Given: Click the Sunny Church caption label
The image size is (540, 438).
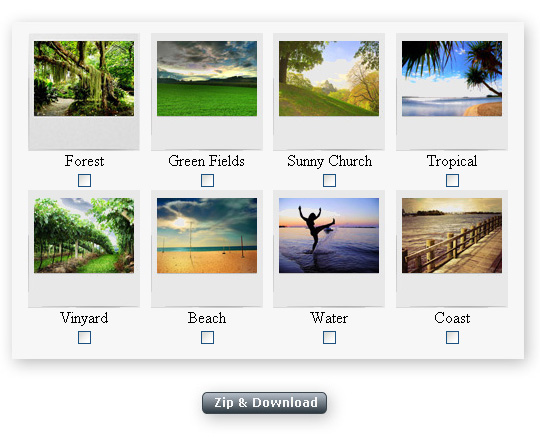Looking at the screenshot, I should coord(330,161).
